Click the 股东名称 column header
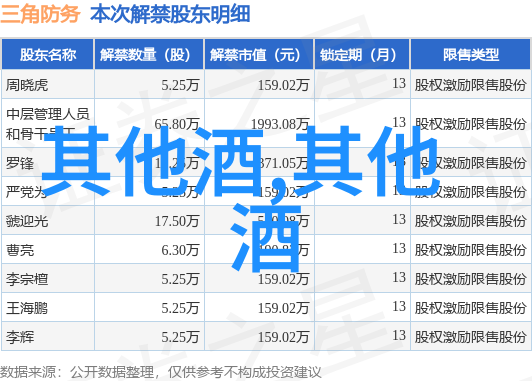Viewport: 532px width, 381px height. 48,55
